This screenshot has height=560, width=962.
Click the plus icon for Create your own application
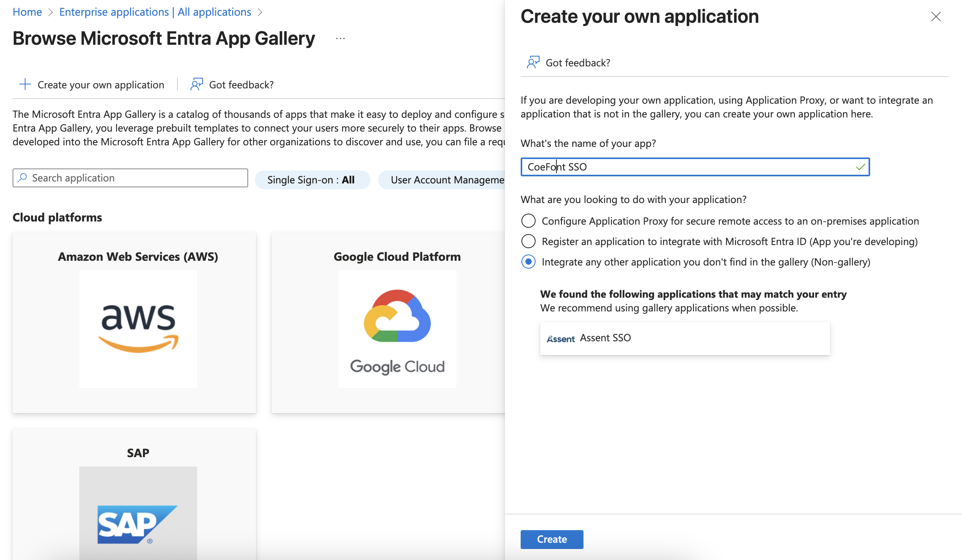click(25, 84)
